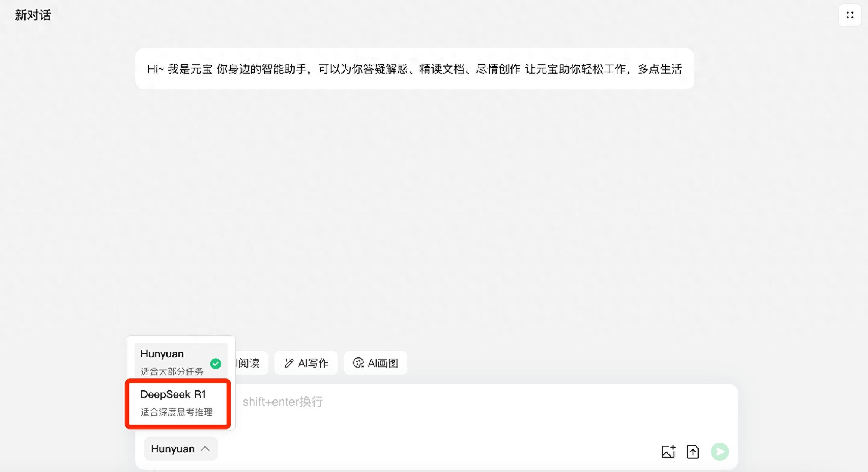This screenshot has width=868, height=472.
Task: Select the Hunyuan model option
Action: [x=181, y=362]
